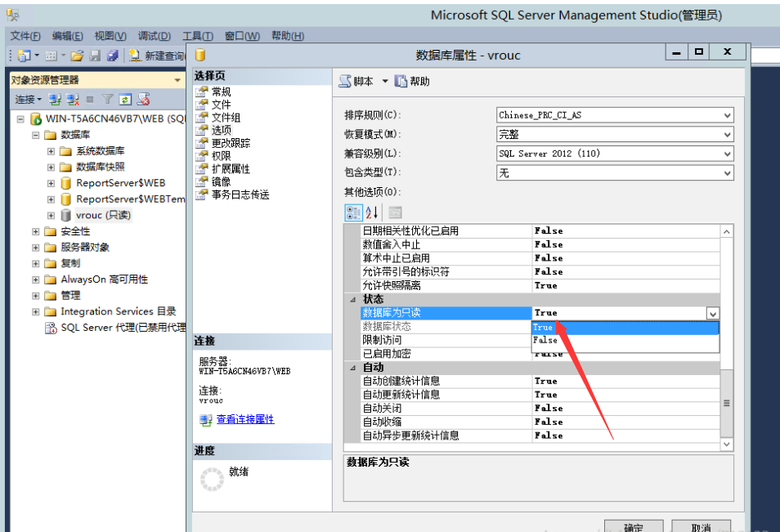This screenshot has width=780, height=532.
Task: Open the 事务日志传送 (Log Shipping) page
Action: (240, 194)
